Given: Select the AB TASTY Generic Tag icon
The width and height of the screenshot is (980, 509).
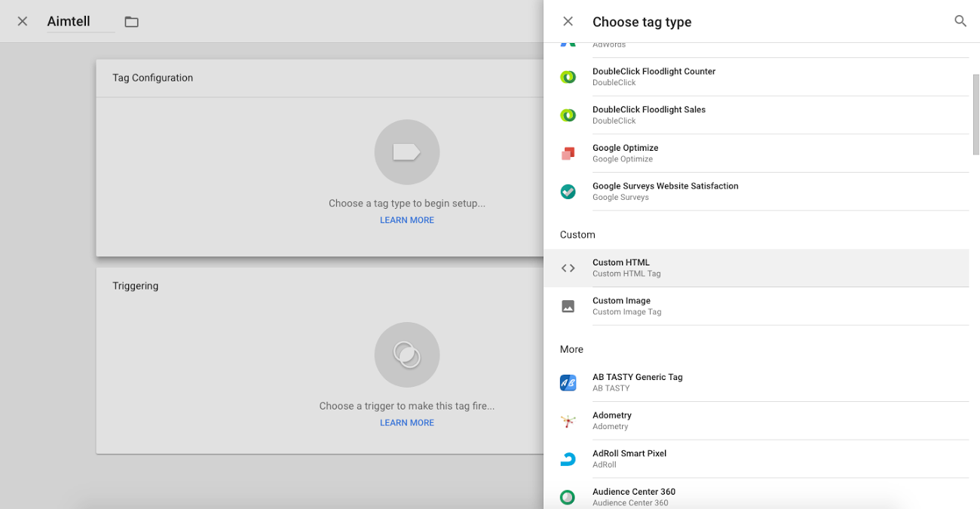Looking at the screenshot, I should pyautogui.click(x=568, y=382).
